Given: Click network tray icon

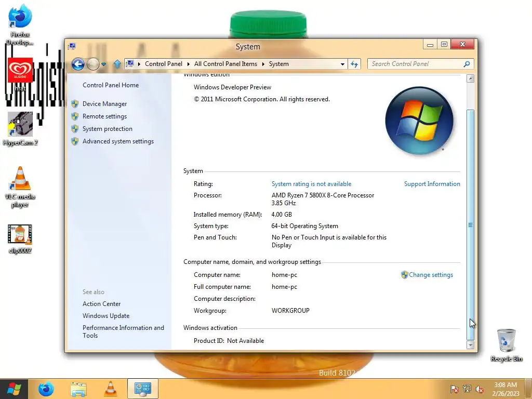Looking at the screenshot, I should (x=467, y=389).
